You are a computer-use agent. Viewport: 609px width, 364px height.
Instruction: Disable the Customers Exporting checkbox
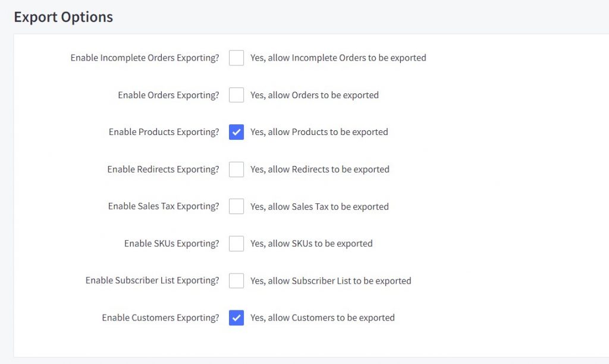(x=236, y=318)
